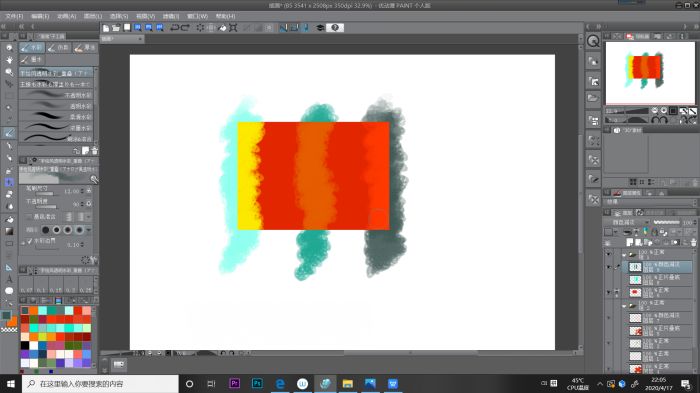Collapse the top layer folder arrow

pos(624,255)
